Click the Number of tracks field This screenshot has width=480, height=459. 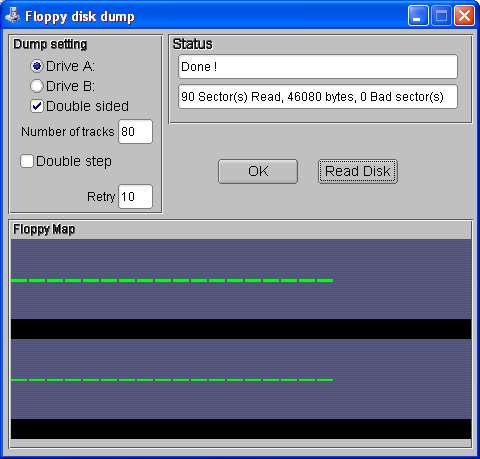click(135, 132)
